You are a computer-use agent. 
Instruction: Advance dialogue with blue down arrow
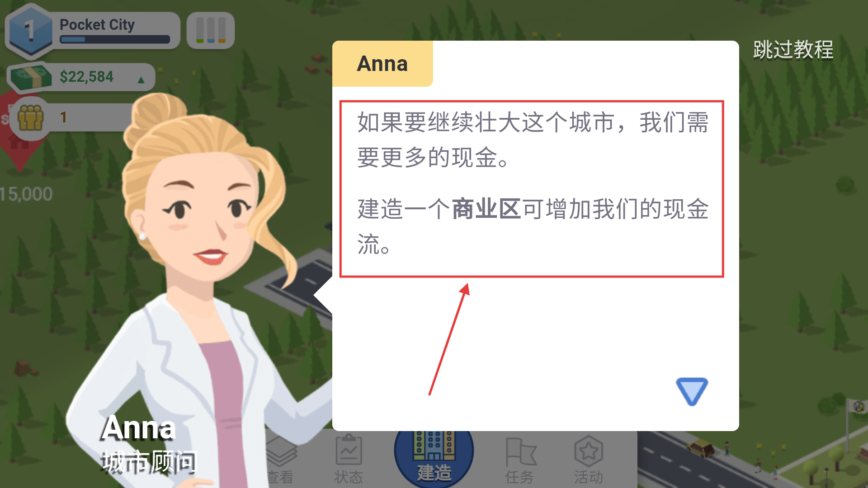pyautogui.click(x=692, y=391)
